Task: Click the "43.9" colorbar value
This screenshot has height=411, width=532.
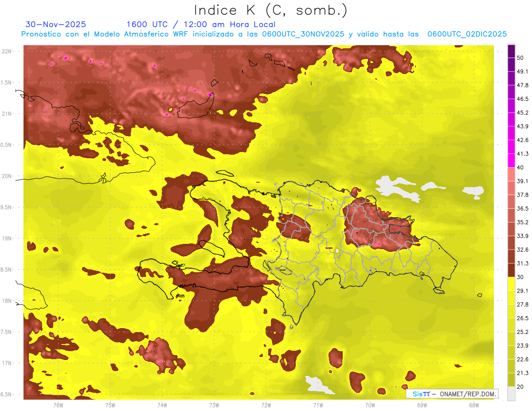Action: click(522, 126)
